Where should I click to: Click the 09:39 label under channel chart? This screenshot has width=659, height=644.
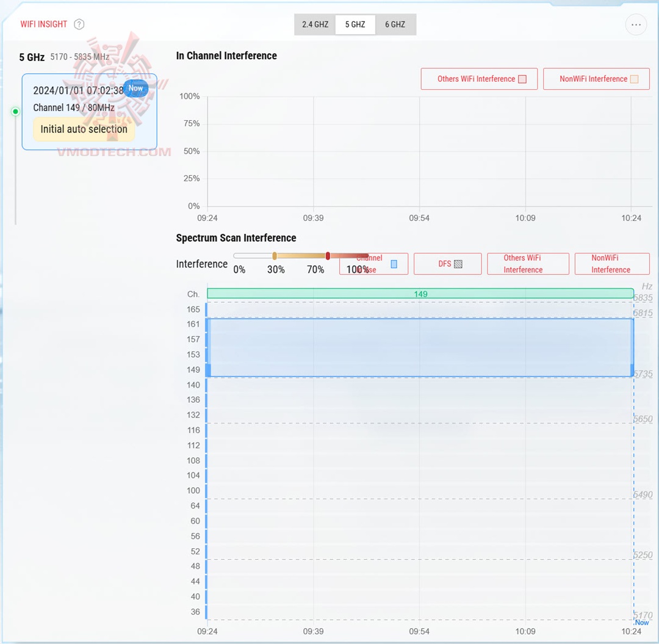pyautogui.click(x=313, y=218)
